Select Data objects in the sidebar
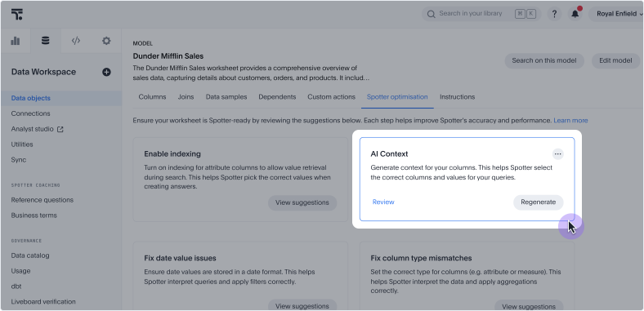Screen dimensions: 644x311 coord(61,98)
